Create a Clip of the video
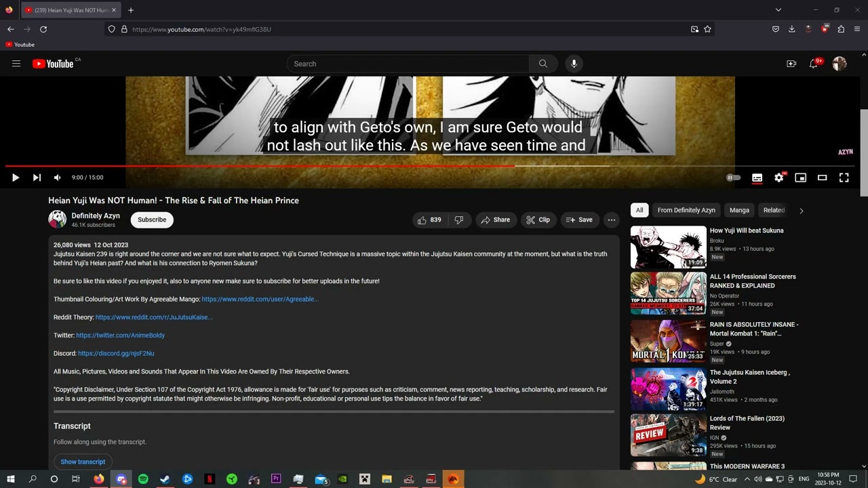Screen dimensions: 868x488 click(x=538, y=220)
